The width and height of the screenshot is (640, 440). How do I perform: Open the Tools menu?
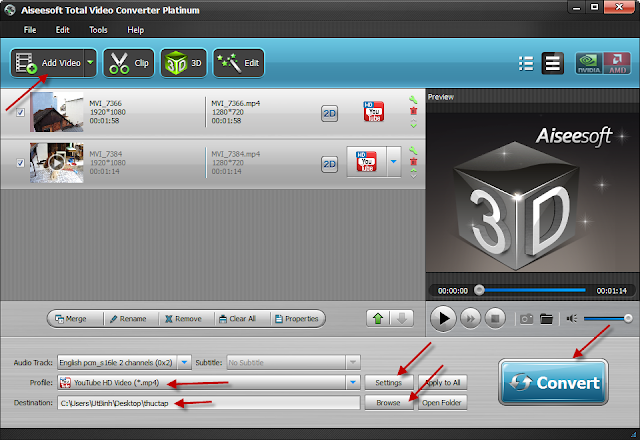pyautogui.click(x=98, y=30)
